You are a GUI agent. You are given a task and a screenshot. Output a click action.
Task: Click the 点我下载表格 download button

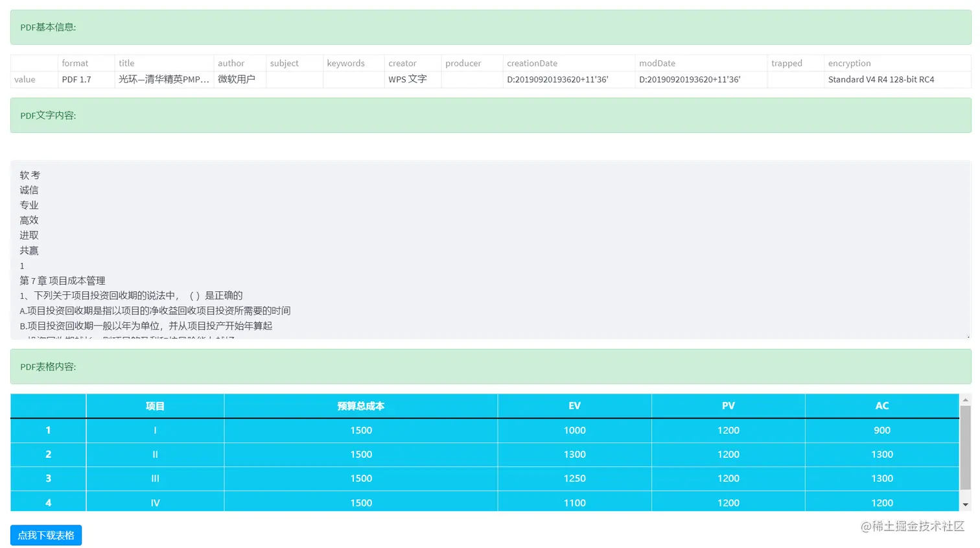(46, 535)
